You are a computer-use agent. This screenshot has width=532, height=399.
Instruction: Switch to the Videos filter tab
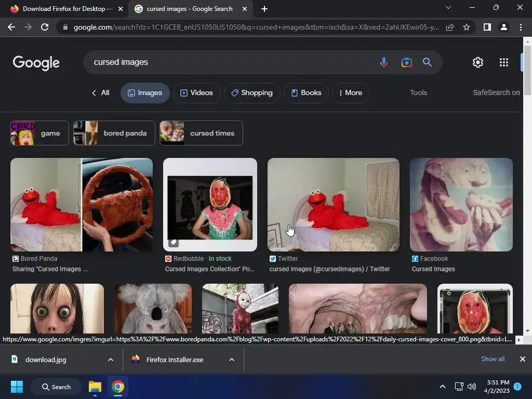pos(197,93)
